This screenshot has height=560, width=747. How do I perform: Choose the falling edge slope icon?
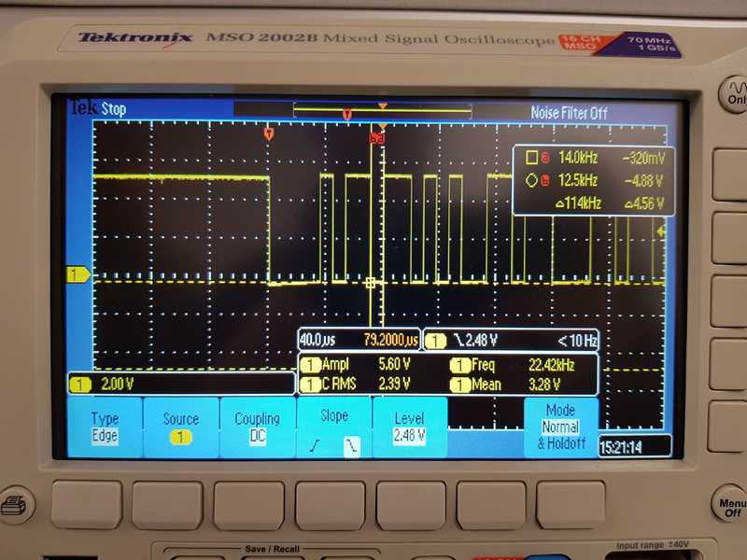[352, 446]
